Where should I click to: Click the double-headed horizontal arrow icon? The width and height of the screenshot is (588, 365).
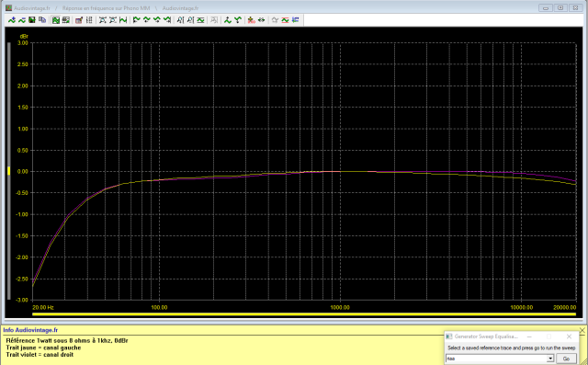pos(261,20)
